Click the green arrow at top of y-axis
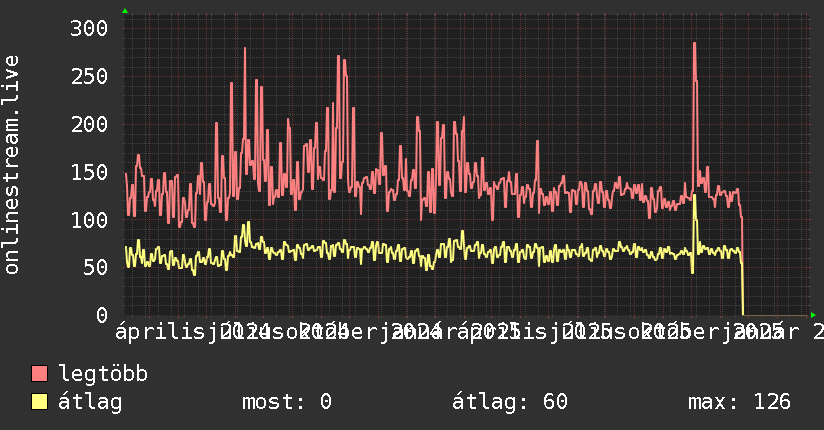 [x=125, y=11]
